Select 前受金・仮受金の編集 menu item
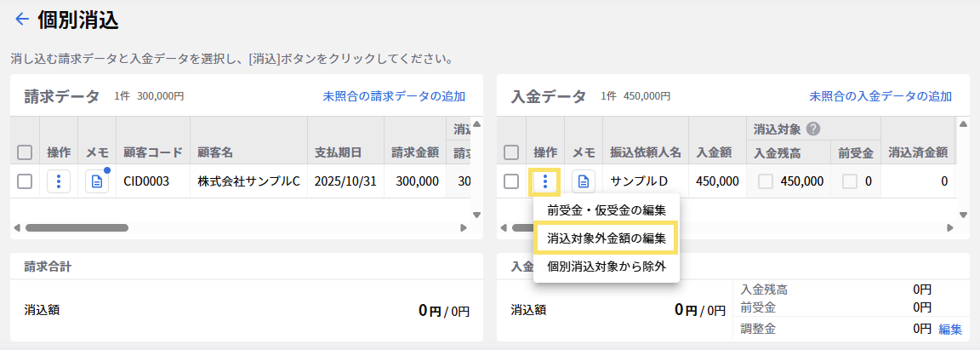 tap(606, 210)
